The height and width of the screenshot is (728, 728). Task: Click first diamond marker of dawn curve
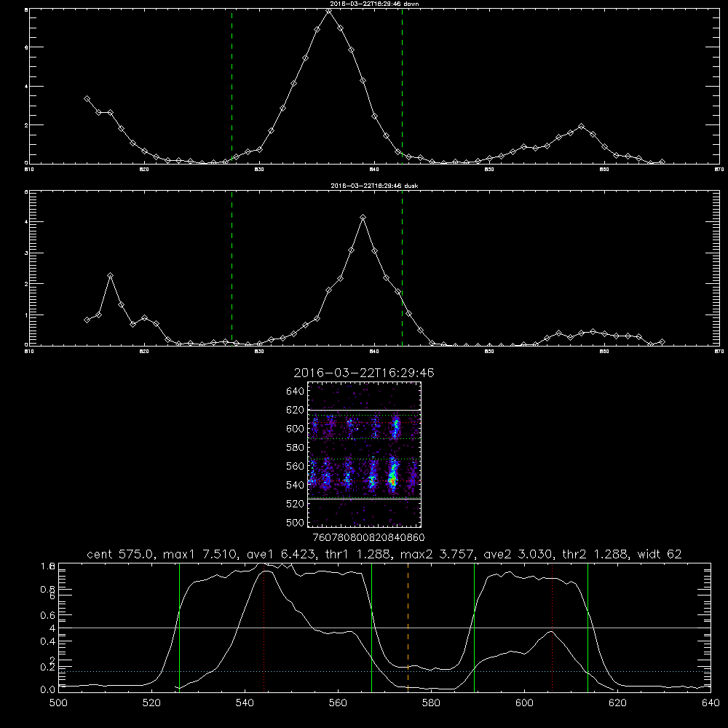pos(87,99)
